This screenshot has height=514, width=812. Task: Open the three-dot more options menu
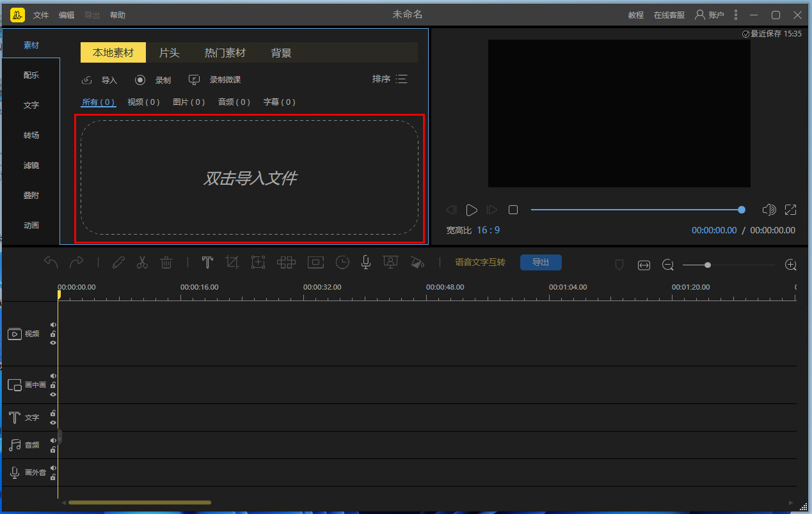click(x=736, y=15)
